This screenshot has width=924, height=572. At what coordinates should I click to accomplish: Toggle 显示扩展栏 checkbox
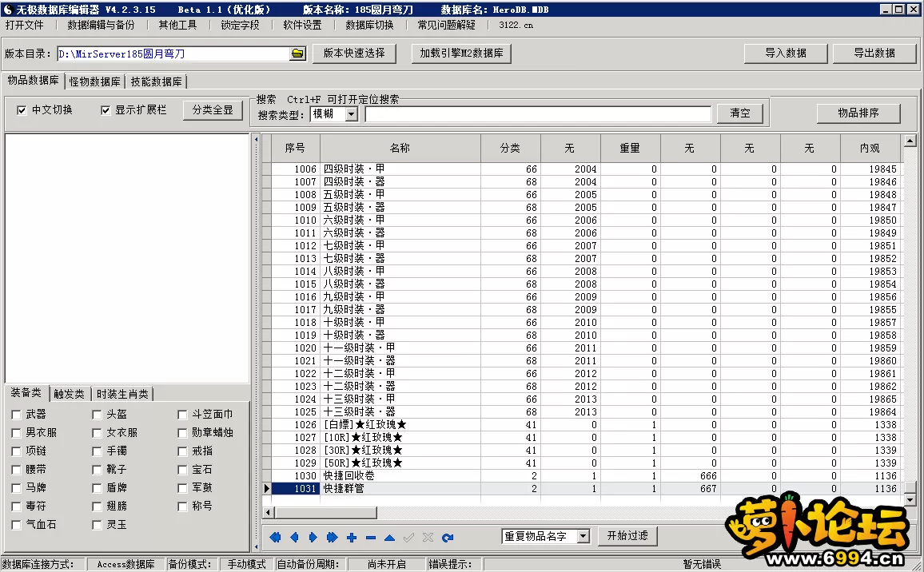[106, 110]
